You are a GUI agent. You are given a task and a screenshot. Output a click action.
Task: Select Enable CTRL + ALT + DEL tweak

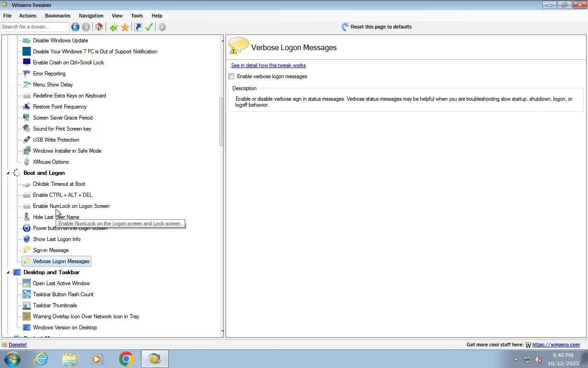point(62,195)
